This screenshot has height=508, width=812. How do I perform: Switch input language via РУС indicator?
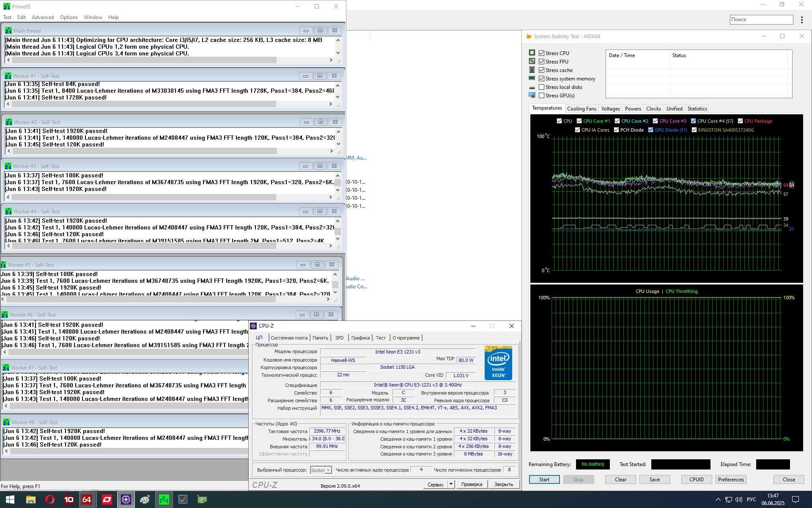(752, 500)
